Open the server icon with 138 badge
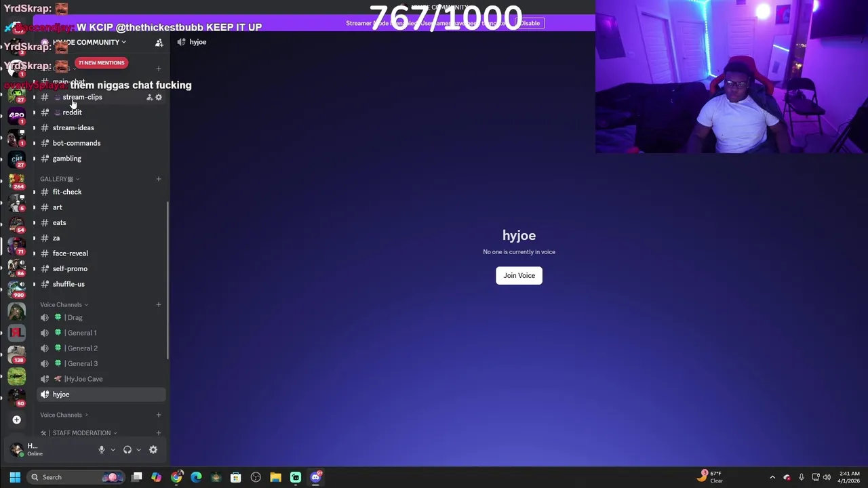868x488 pixels. [16, 354]
